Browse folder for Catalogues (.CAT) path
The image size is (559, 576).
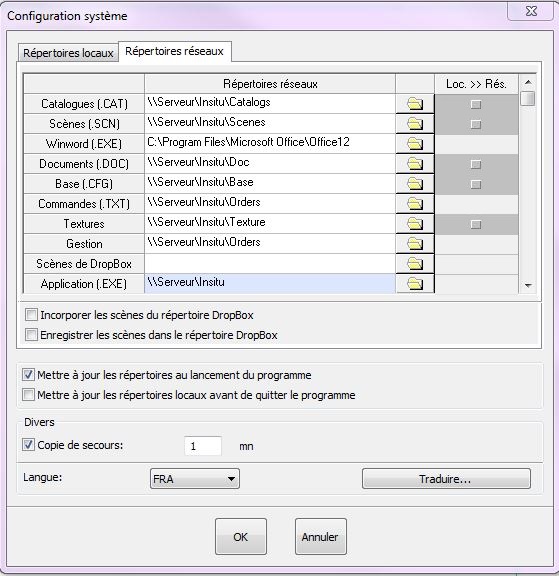click(x=415, y=104)
